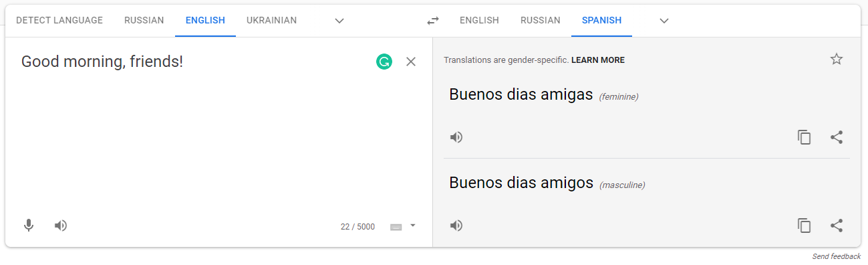This screenshot has width=868, height=265.
Task: Clear the source text
Action: pyautogui.click(x=411, y=62)
